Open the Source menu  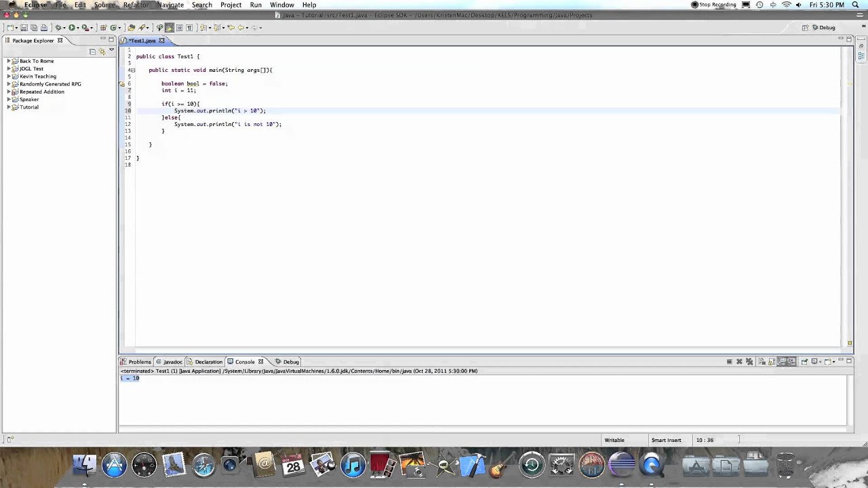click(104, 5)
